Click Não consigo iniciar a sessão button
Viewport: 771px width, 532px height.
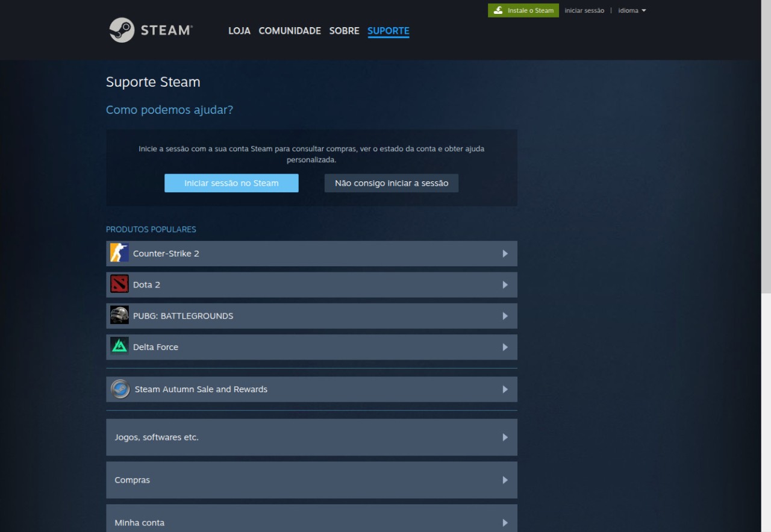point(392,183)
